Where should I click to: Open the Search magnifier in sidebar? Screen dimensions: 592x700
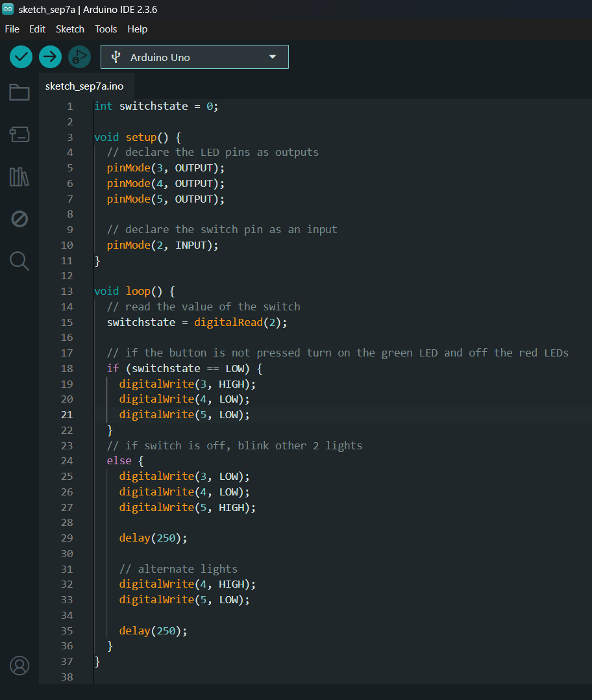pos(19,261)
